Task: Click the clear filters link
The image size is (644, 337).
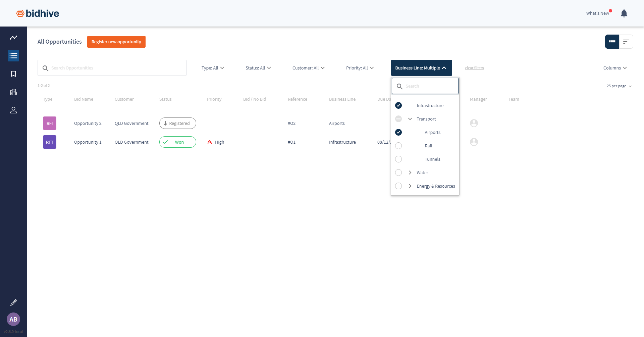Action: pos(474,68)
